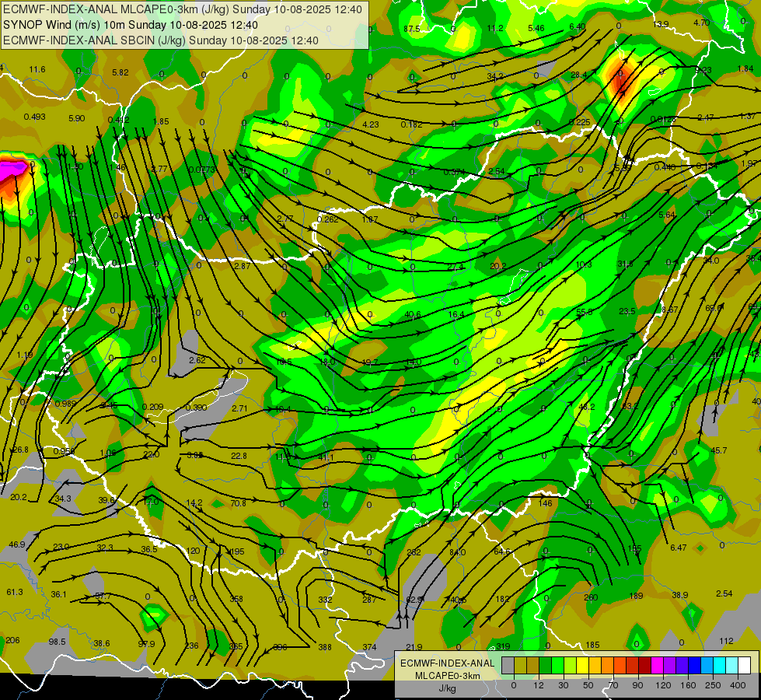
Task: Click the legend tick label 12
Action: coord(539,685)
